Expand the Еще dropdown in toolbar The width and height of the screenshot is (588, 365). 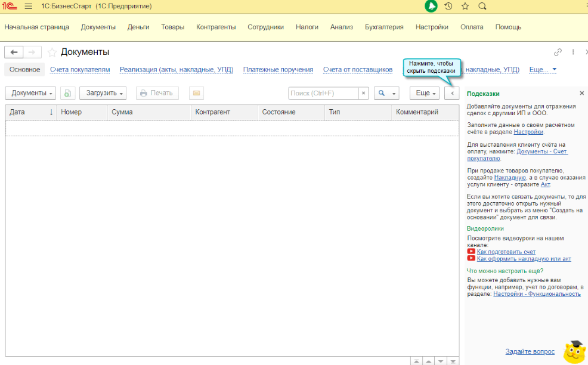point(425,93)
